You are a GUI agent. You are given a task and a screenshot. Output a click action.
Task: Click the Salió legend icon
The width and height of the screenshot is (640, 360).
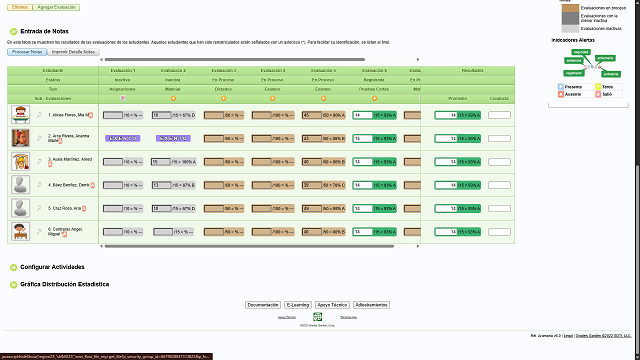(598, 94)
